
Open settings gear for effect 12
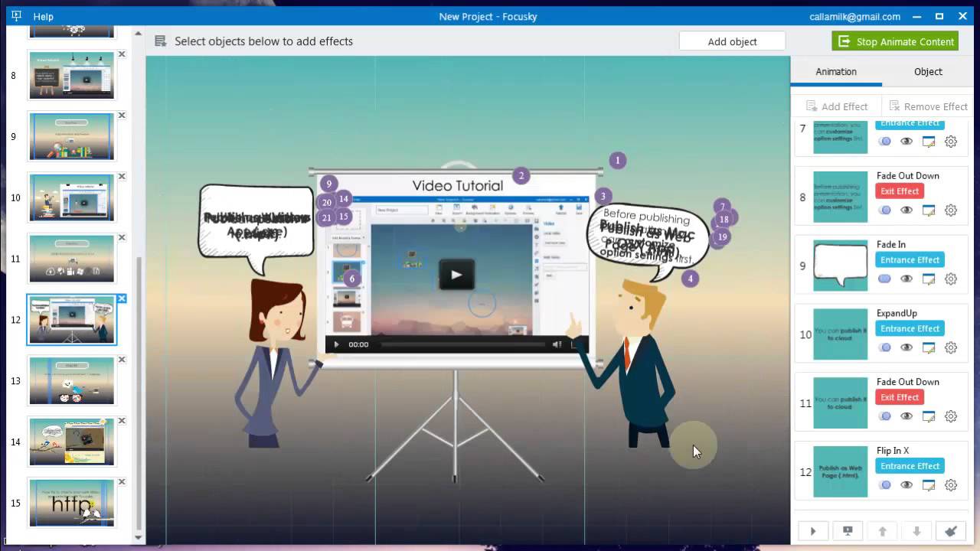[951, 485]
